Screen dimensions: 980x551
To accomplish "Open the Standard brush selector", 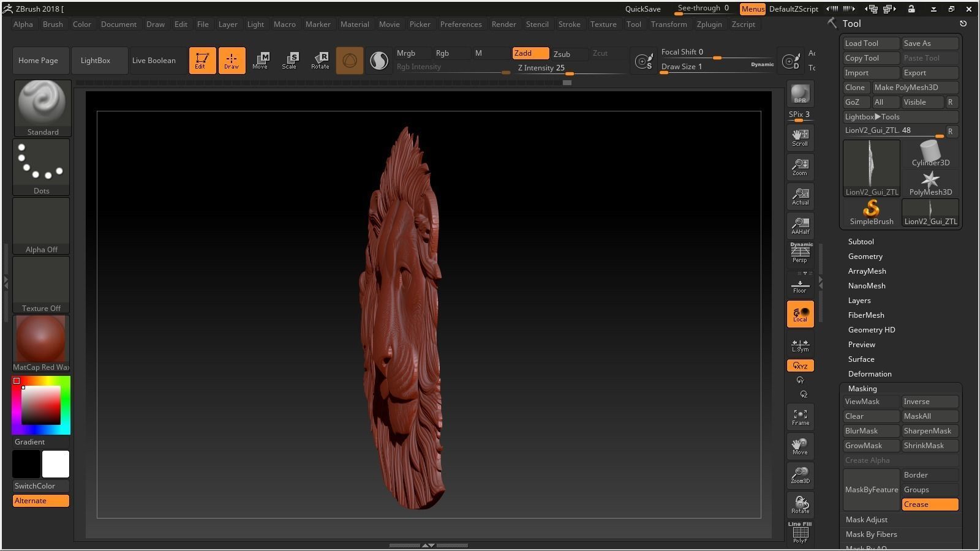I will 42,108.
